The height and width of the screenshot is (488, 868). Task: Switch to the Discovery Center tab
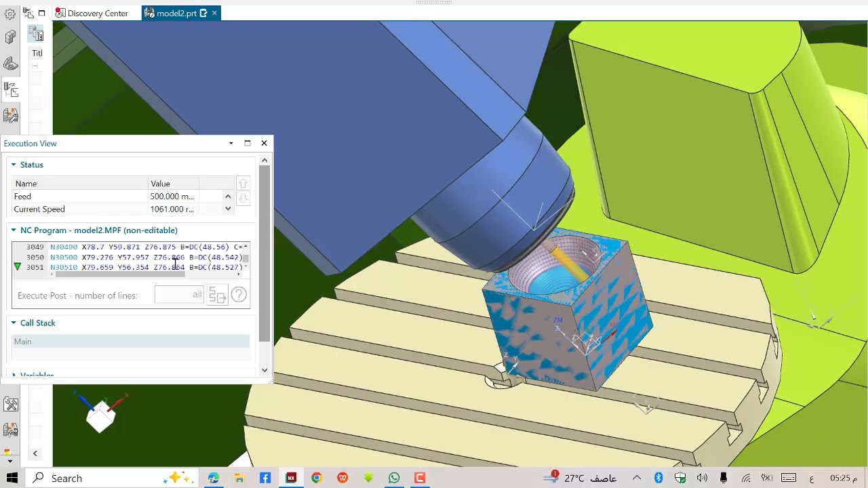92,13
